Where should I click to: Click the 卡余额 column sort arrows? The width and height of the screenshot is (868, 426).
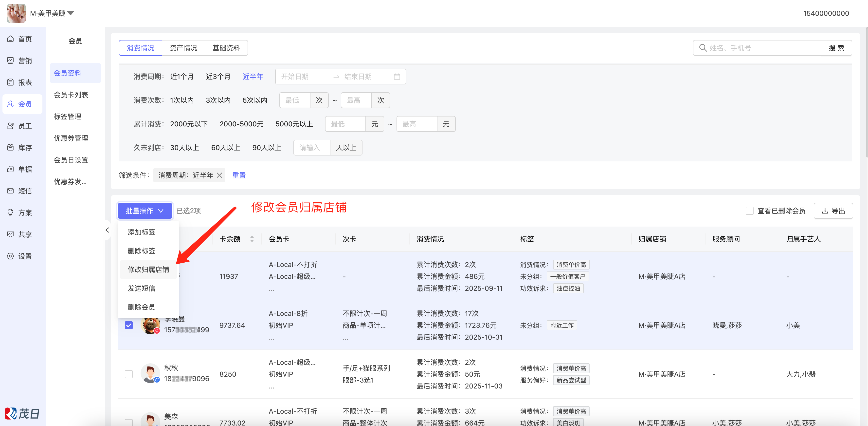(x=252, y=239)
